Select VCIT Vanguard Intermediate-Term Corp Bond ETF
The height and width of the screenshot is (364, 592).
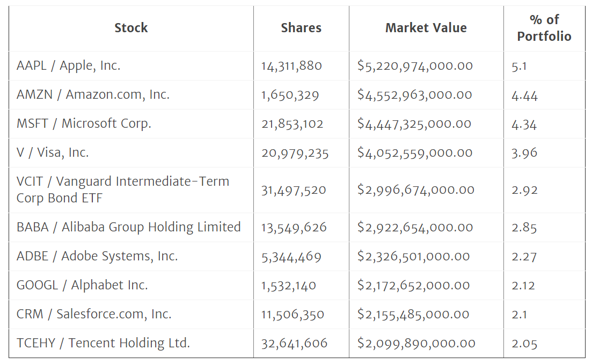123,190
